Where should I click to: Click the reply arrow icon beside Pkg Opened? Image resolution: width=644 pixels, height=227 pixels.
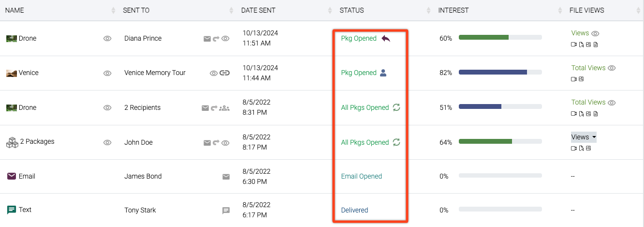pyautogui.click(x=386, y=38)
